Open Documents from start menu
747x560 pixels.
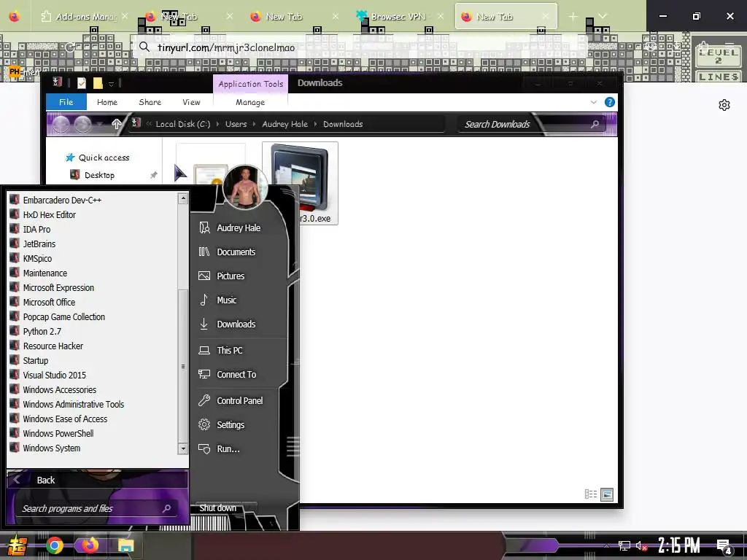click(236, 252)
